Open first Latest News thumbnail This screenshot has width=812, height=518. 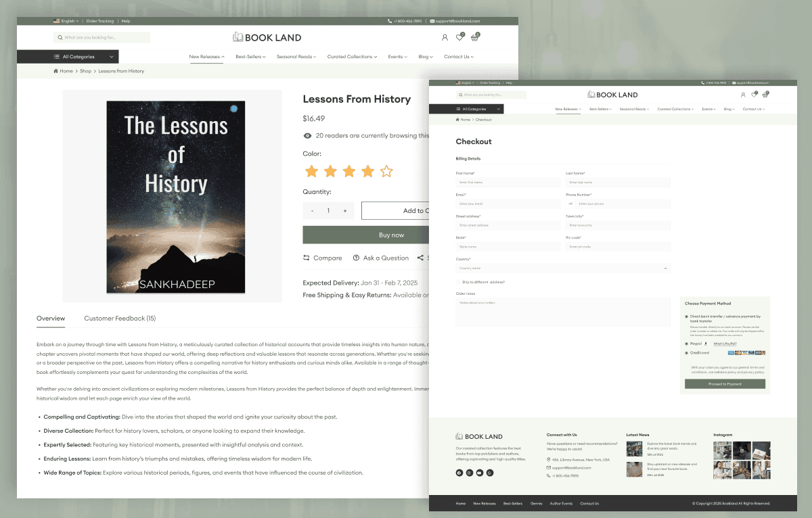point(634,449)
